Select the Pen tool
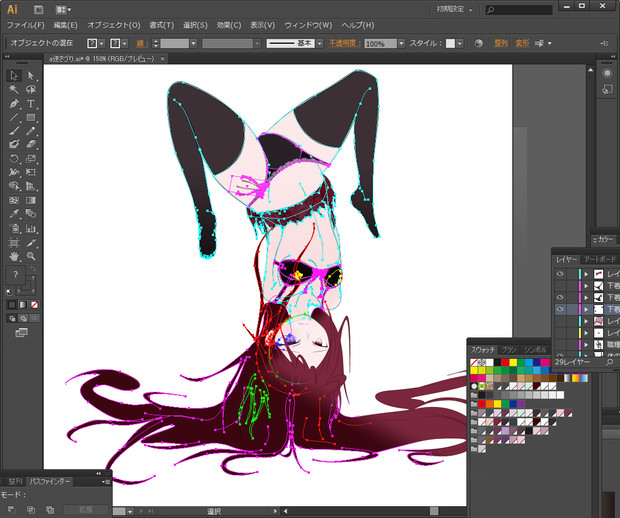 pos(14,104)
